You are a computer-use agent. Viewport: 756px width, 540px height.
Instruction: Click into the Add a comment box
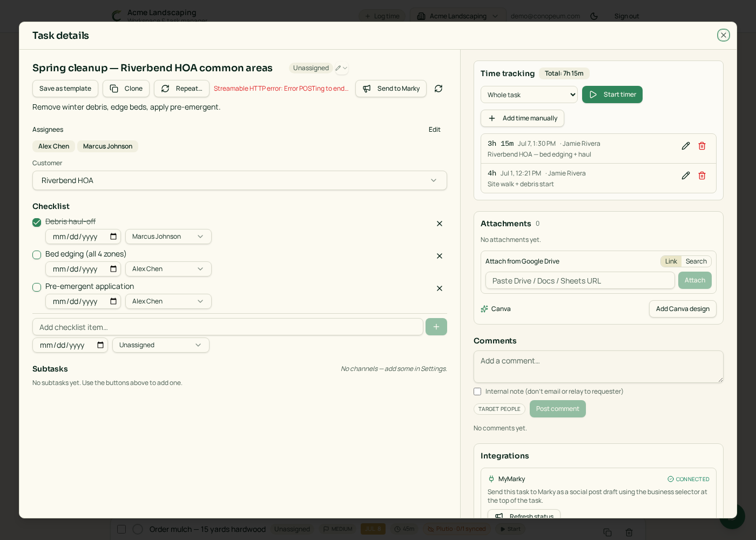[598, 367]
